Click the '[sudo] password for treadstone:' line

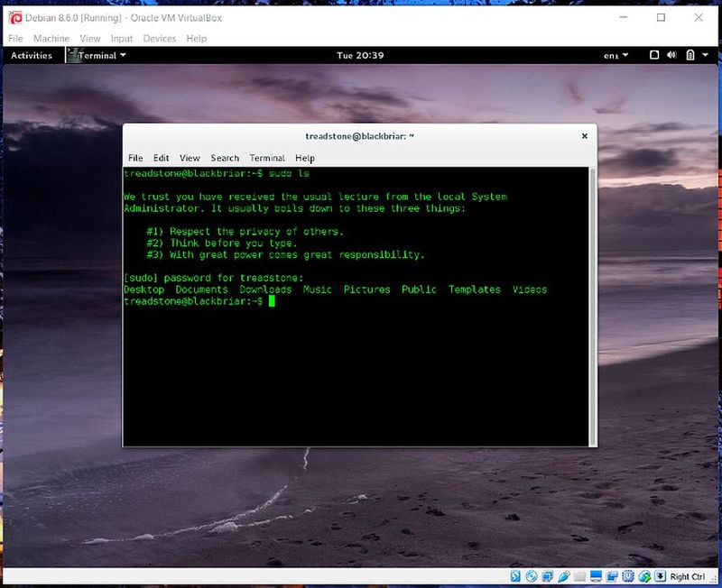click(x=214, y=278)
